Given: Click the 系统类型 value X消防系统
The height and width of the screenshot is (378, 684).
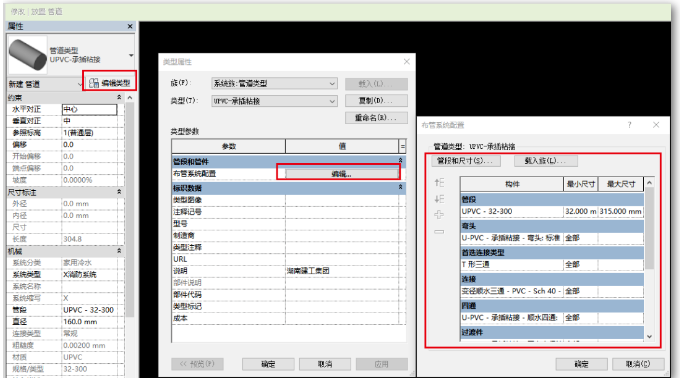Looking at the screenshot, I should 89,275.
